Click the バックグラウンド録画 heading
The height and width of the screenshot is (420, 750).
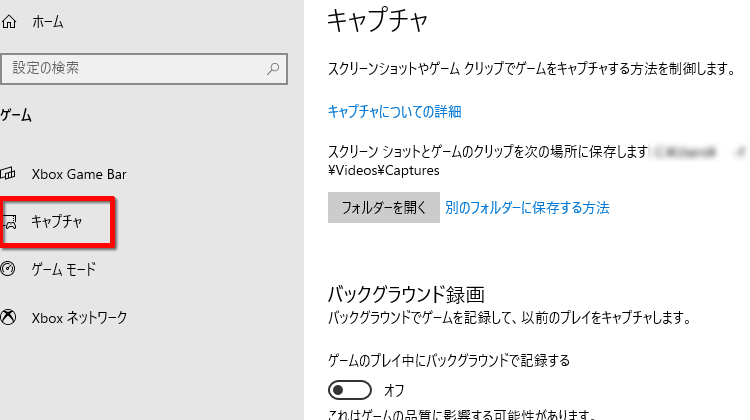click(x=406, y=294)
